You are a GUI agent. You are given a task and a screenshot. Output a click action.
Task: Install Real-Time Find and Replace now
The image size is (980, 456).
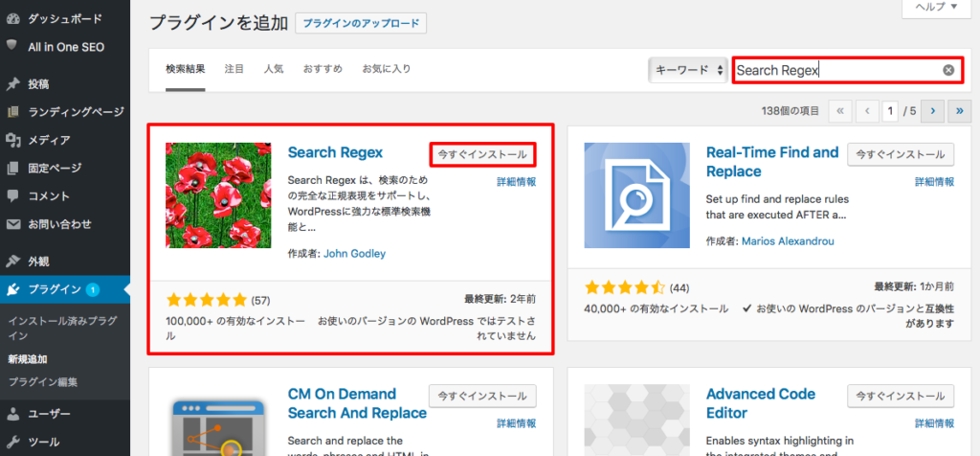pyautogui.click(x=901, y=154)
